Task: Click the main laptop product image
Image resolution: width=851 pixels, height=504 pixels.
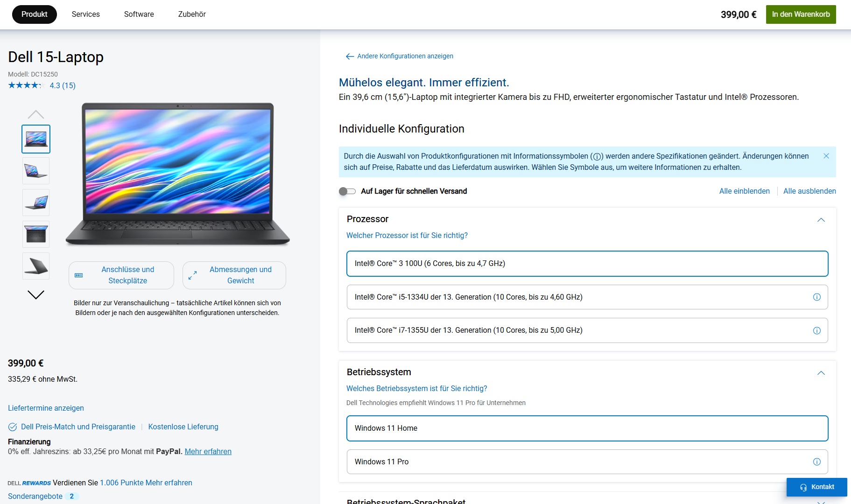Action: click(x=178, y=174)
